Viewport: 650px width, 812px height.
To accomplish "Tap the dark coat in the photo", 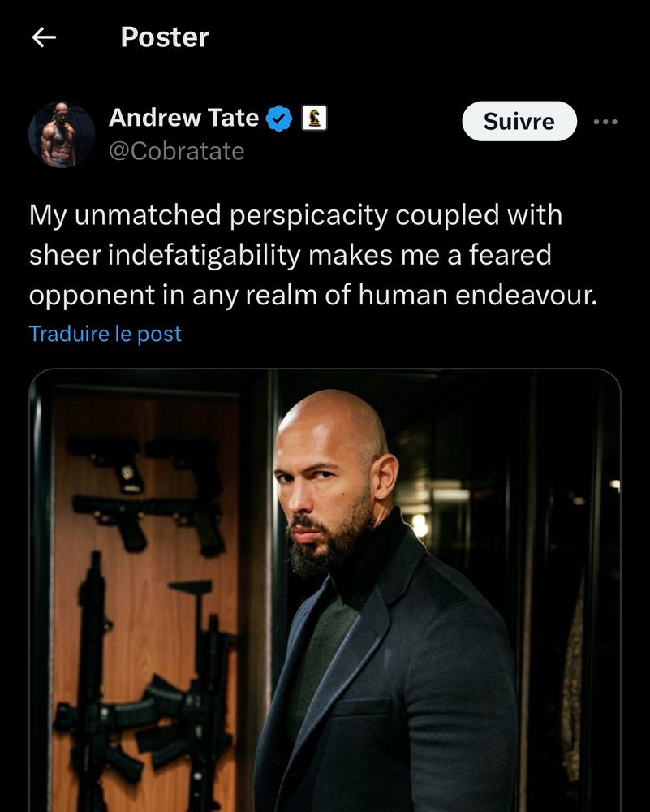I will point(385,673).
